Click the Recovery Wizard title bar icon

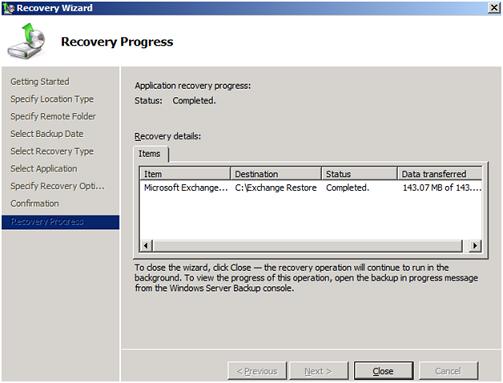pos(8,8)
